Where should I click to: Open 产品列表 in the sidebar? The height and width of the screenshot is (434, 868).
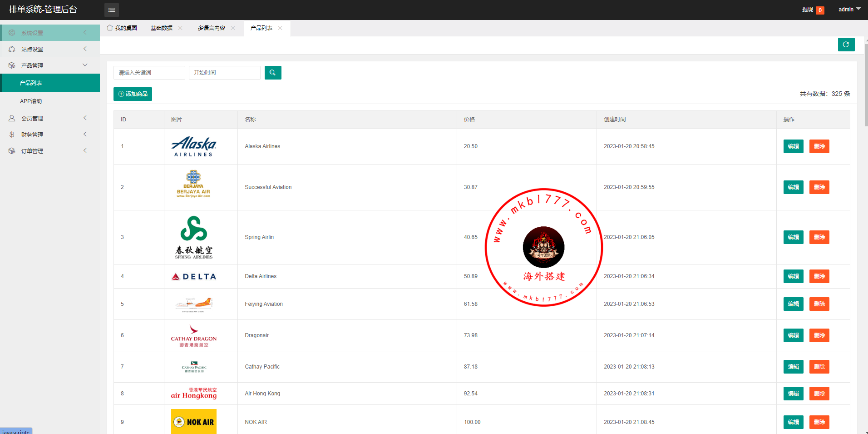tap(50, 83)
